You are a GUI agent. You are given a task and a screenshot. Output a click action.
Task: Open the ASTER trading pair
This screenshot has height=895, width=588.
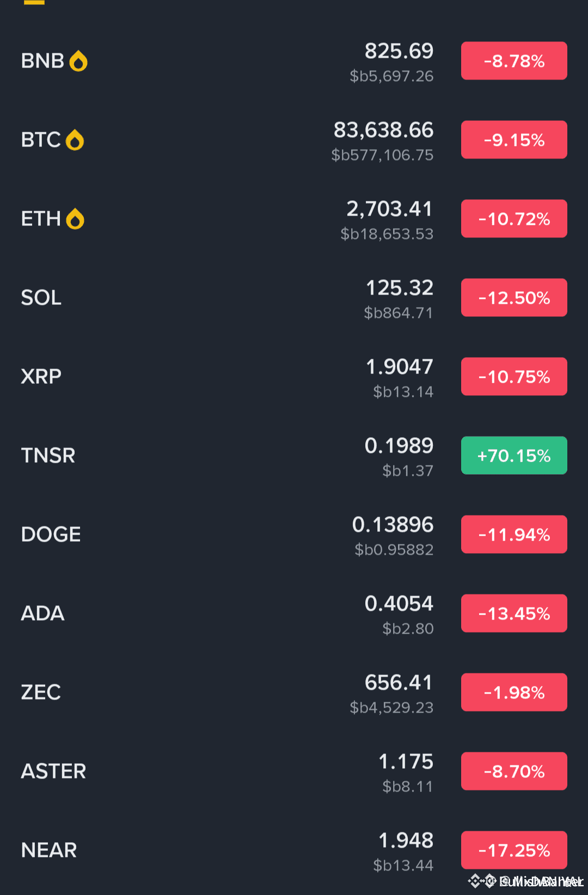click(53, 771)
